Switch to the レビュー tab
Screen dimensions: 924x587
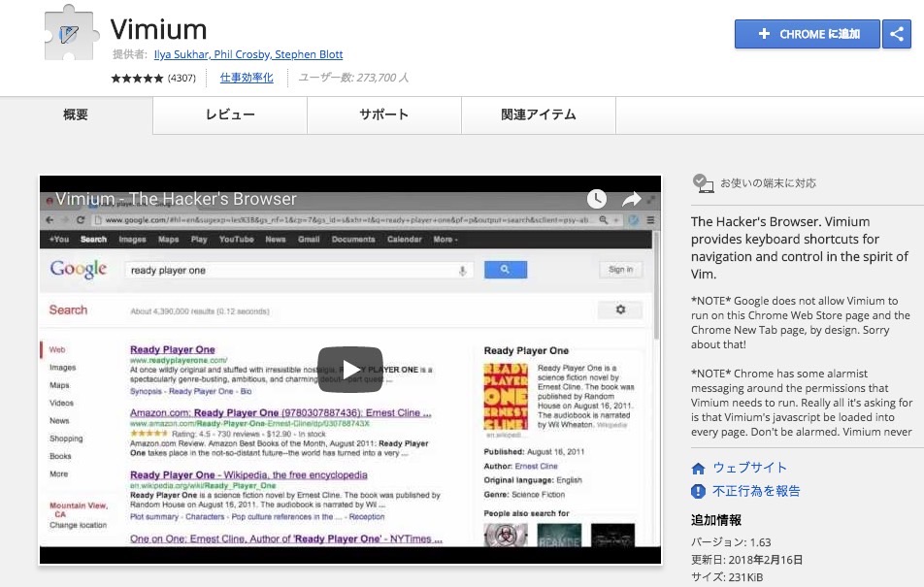tap(230, 114)
